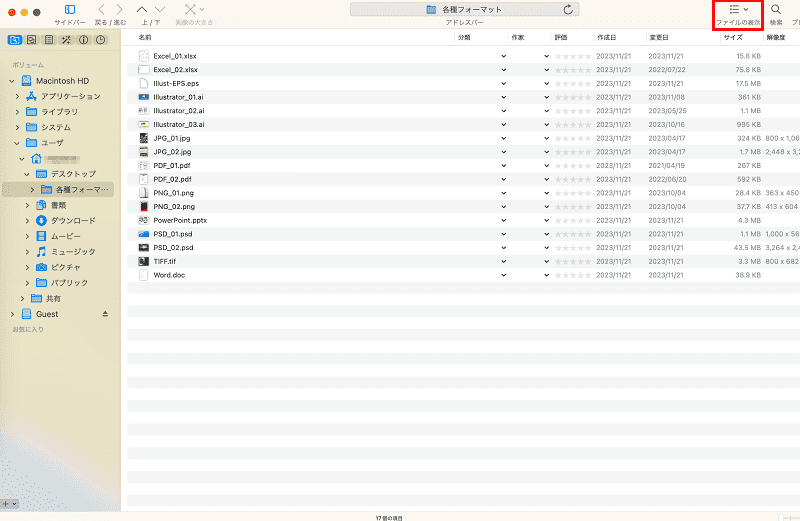Screen dimensions: 800x521
Task: Go forward with the right arrow
Action: 119,9
